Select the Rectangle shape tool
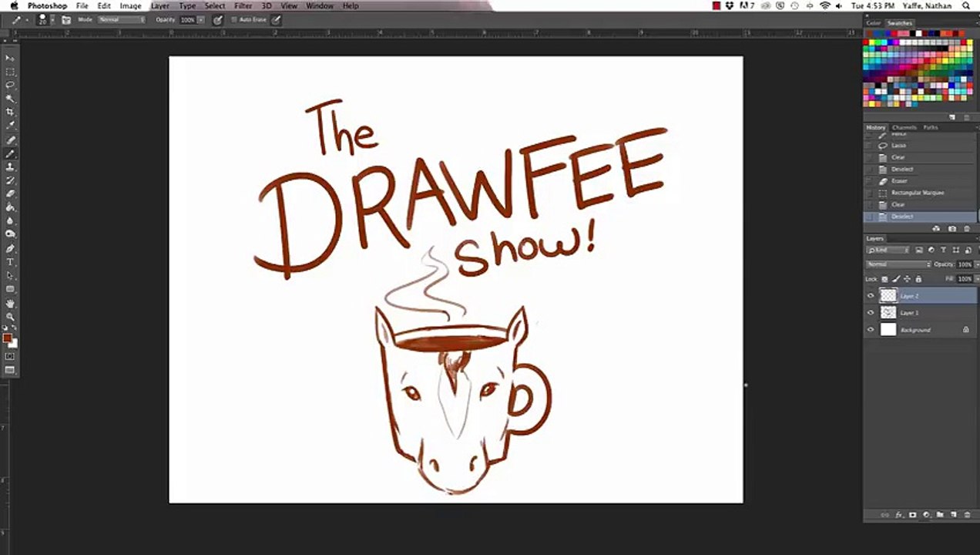This screenshot has width=980, height=555. point(10,289)
